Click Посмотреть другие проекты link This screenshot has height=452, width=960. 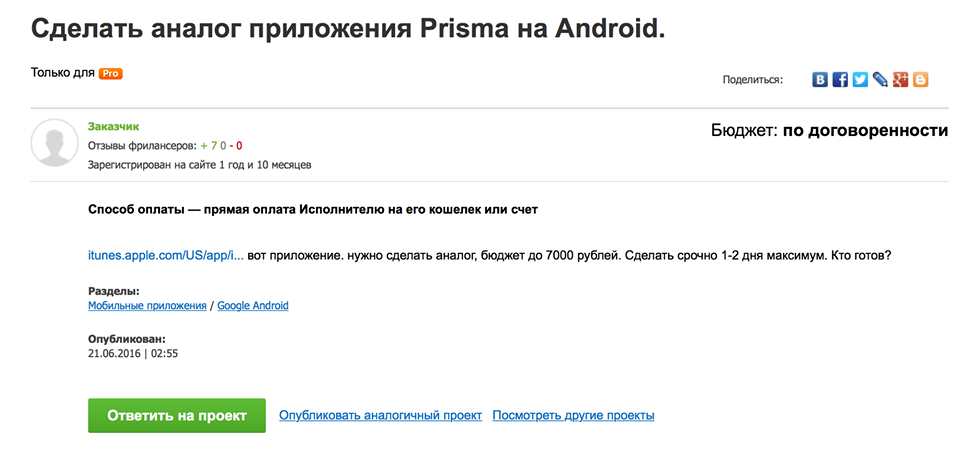pyautogui.click(x=574, y=415)
